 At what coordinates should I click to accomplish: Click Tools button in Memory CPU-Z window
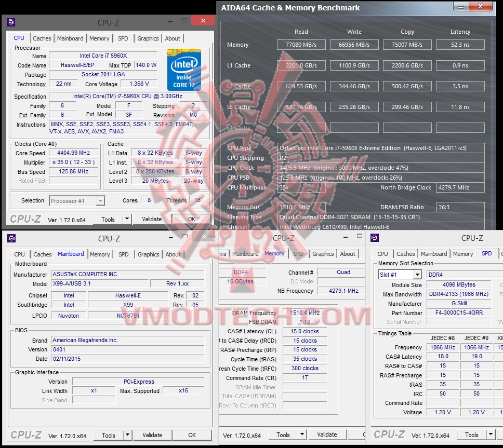(x=283, y=435)
